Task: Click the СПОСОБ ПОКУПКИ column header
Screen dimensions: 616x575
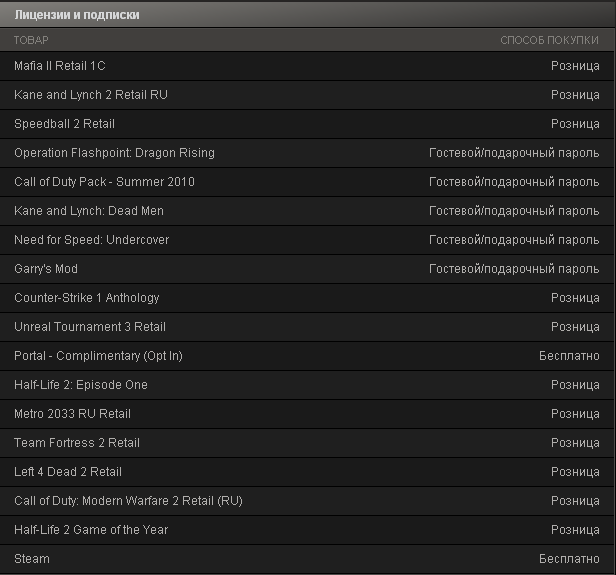Action: tap(549, 40)
